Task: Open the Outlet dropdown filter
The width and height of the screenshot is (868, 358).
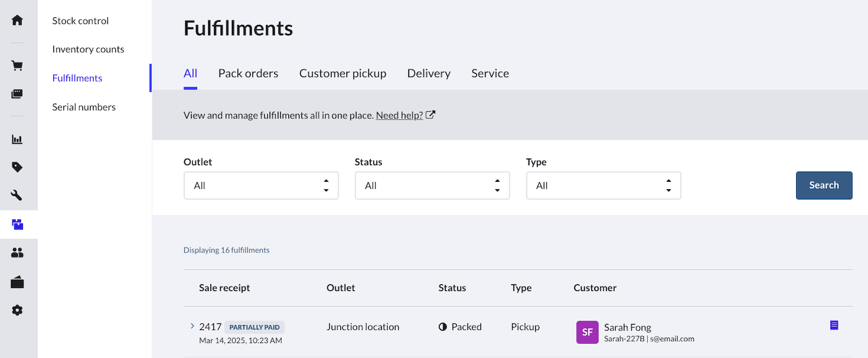Action: (x=261, y=186)
